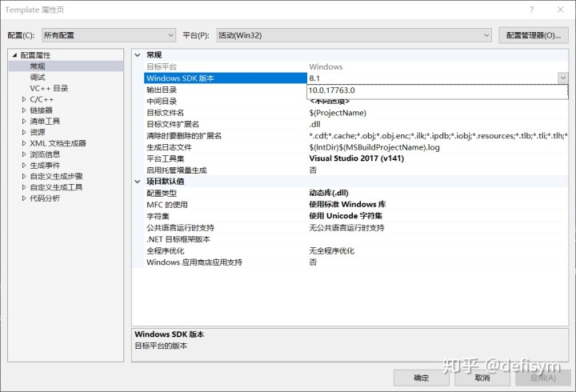This screenshot has width=576, height=392.
Task: Expand the 生成事件 tree node arrow
Action: 24,166
